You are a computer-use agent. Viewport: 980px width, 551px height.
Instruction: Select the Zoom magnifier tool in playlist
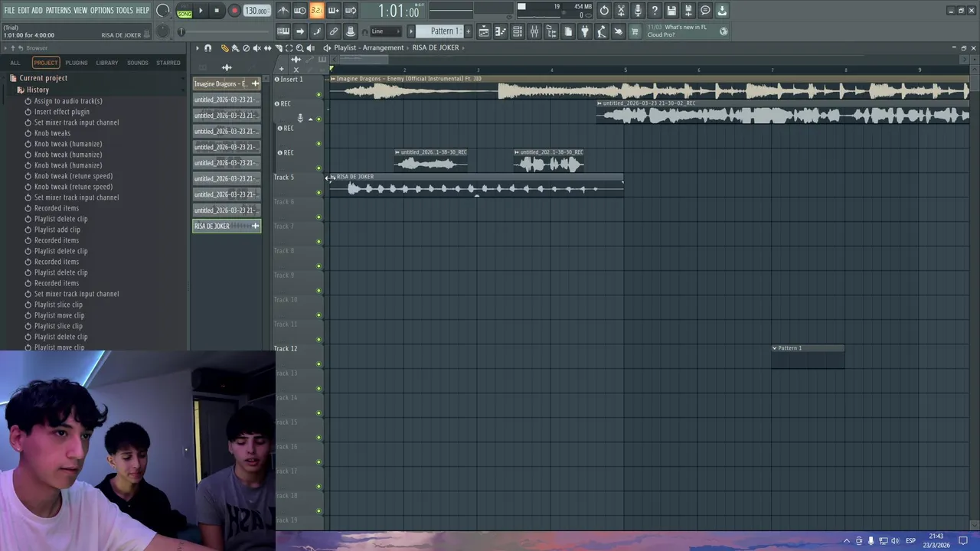click(x=299, y=48)
